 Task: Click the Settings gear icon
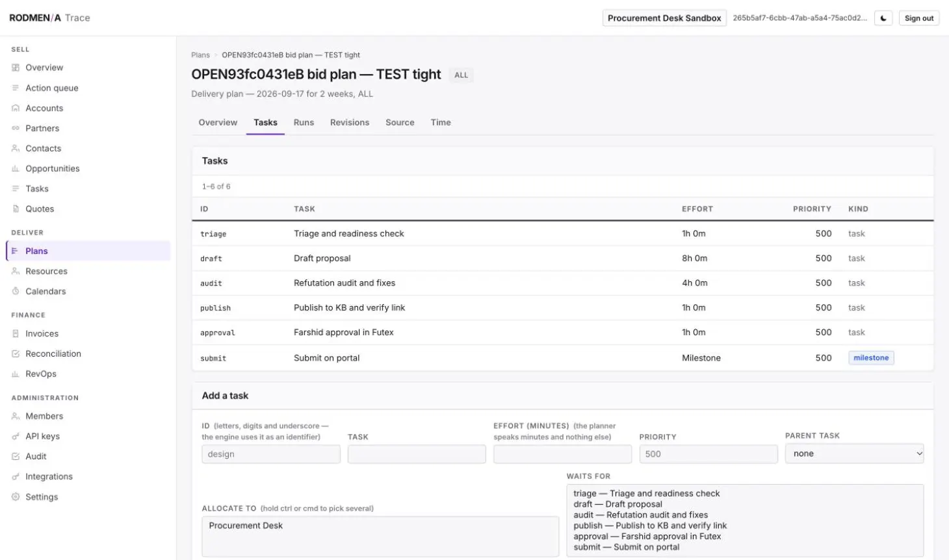16,496
